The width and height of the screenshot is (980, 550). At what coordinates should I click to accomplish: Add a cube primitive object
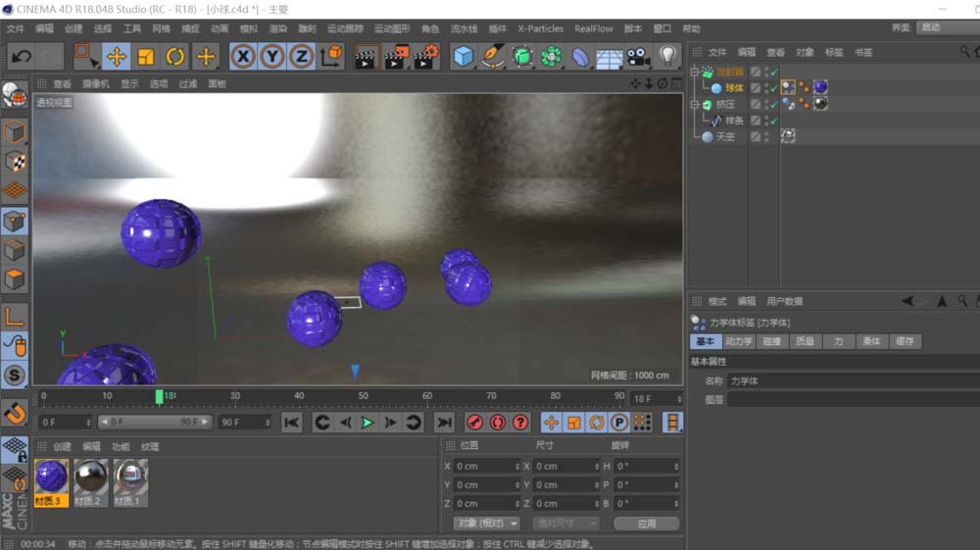click(x=464, y=57)
